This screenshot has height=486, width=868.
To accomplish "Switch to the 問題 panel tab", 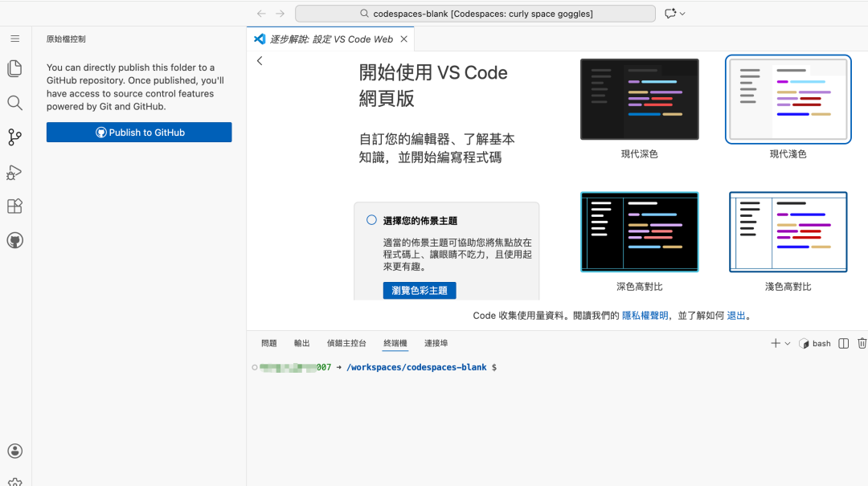I will [269, 343].
